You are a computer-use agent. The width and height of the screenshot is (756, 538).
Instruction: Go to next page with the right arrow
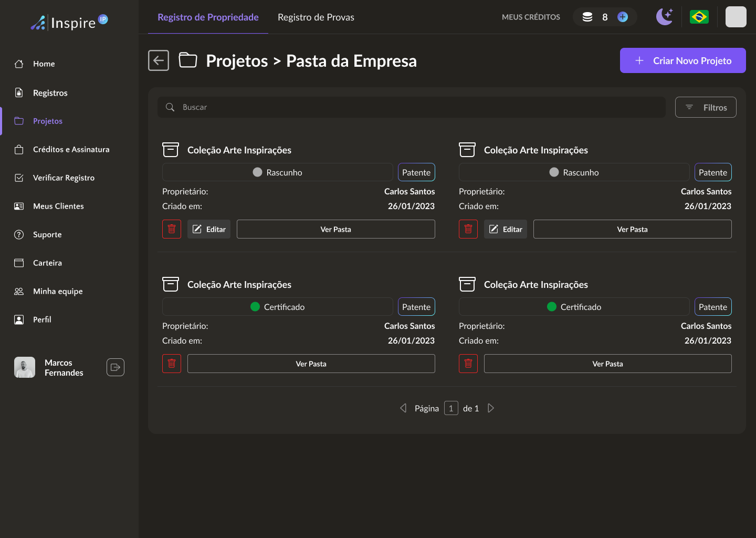click(491, 408)
